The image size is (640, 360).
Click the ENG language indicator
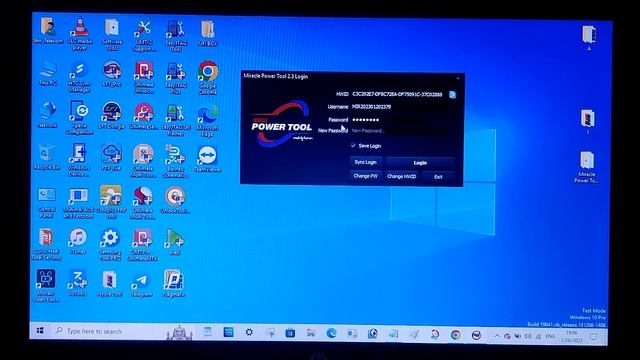550,336
